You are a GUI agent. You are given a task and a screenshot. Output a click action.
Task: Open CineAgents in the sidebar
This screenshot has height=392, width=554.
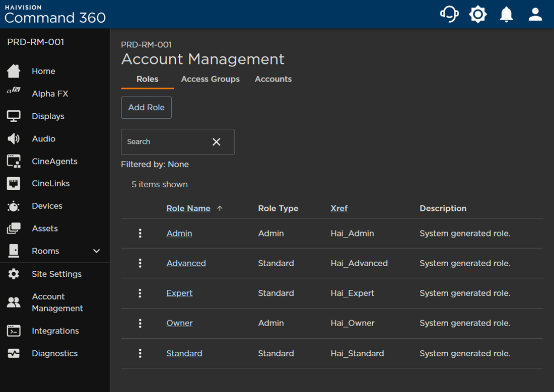click(x=55, y=161)
